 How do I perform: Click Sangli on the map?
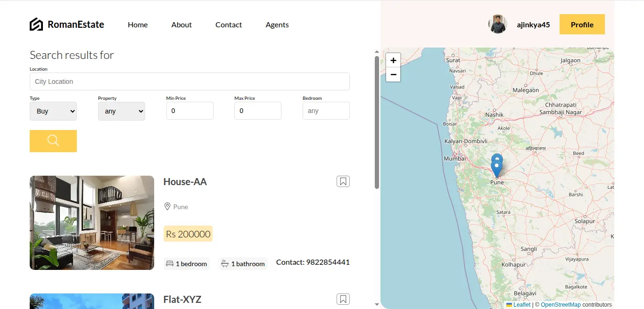pos(529,249)
